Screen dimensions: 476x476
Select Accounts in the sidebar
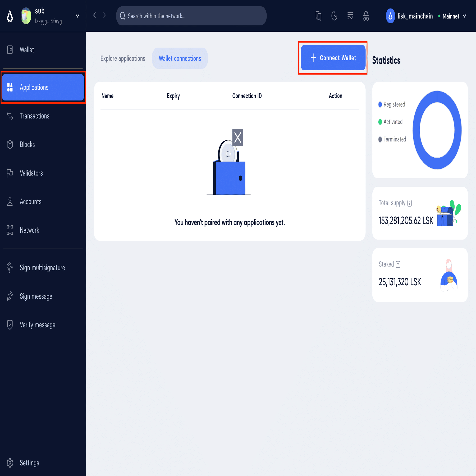[30, 202]
